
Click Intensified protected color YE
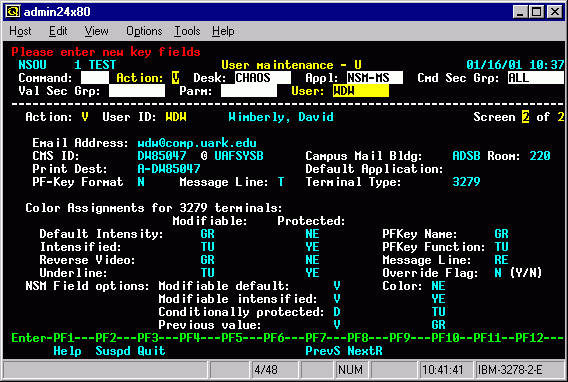[312, 247]
